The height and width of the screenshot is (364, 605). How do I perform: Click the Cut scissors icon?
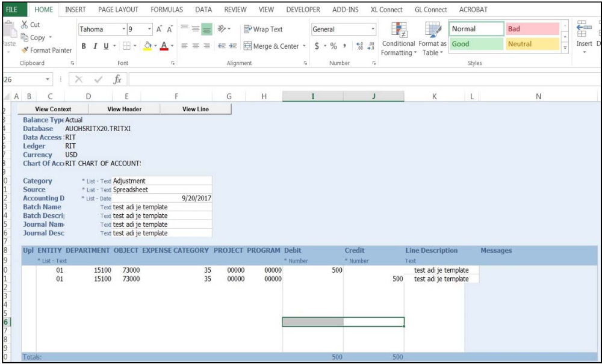(x=25, y=25)
